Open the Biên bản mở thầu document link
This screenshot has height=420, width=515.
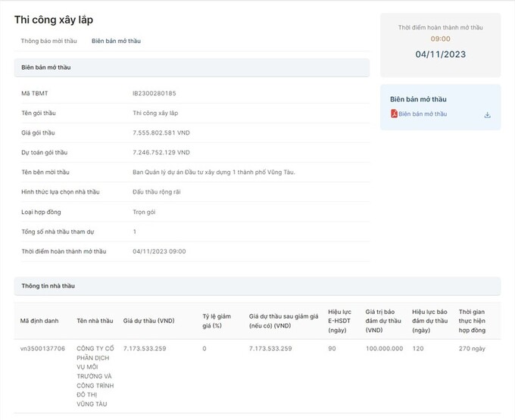click(423, 114)
